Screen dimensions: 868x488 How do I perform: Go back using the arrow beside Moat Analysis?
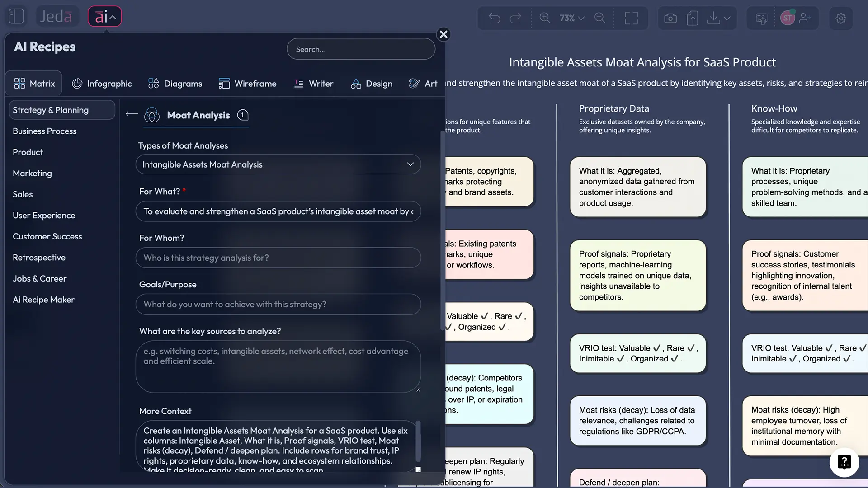[x=131, y=114]
